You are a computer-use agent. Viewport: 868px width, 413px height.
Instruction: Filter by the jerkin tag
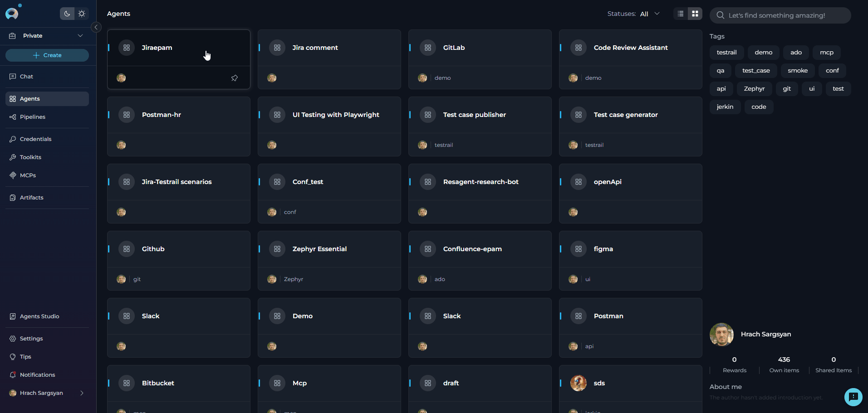(x=725, y=107)
